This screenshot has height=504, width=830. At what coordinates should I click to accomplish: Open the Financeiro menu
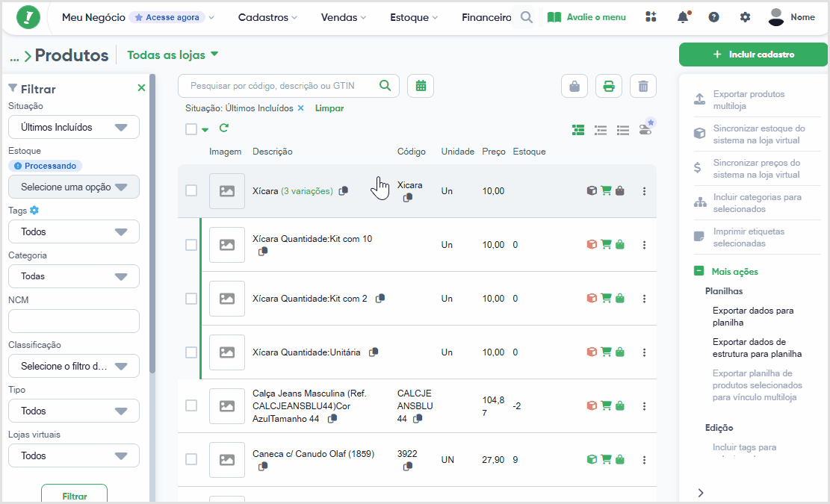tap(486, 17)
